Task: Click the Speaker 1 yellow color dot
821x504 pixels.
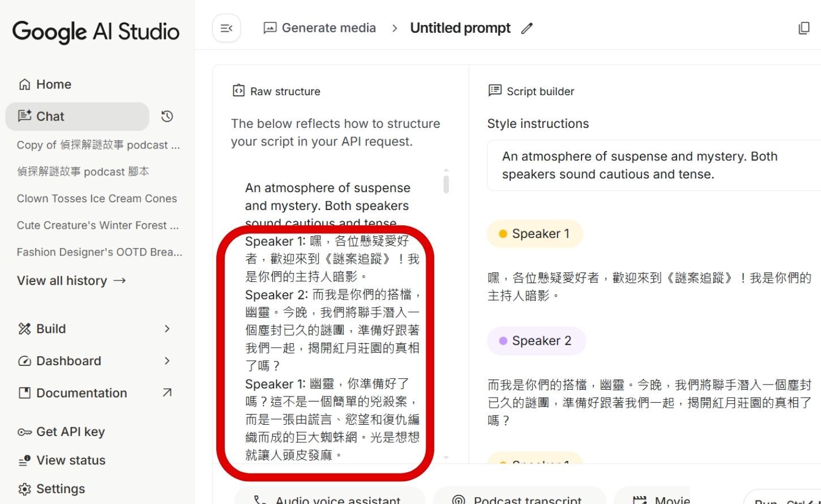Action: [503, 233]
